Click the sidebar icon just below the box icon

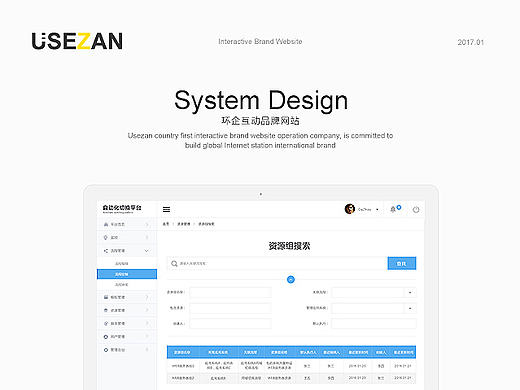[106, 323]
